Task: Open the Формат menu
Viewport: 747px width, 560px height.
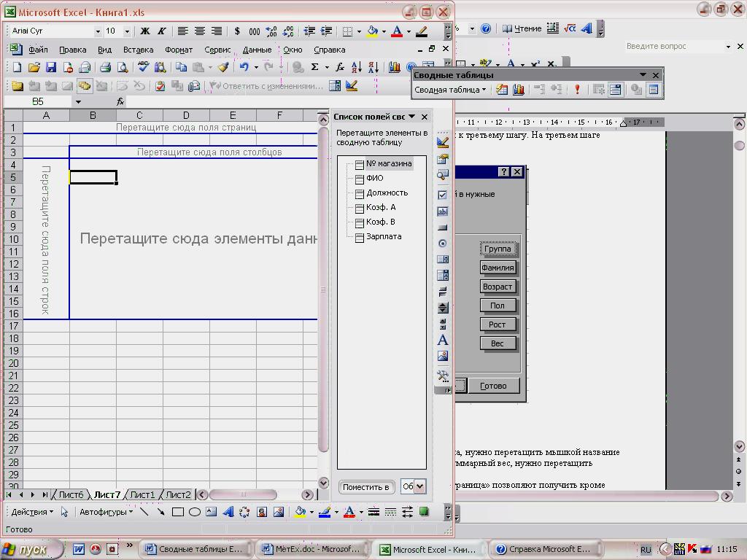Action: pos(179,50)
